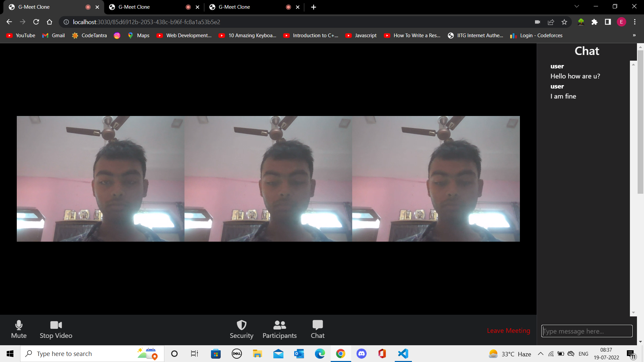Viewport: 644px width, 362px height.
Task: Click the Chat bubble icon in toolbar
Action: (x=317, y=325)
